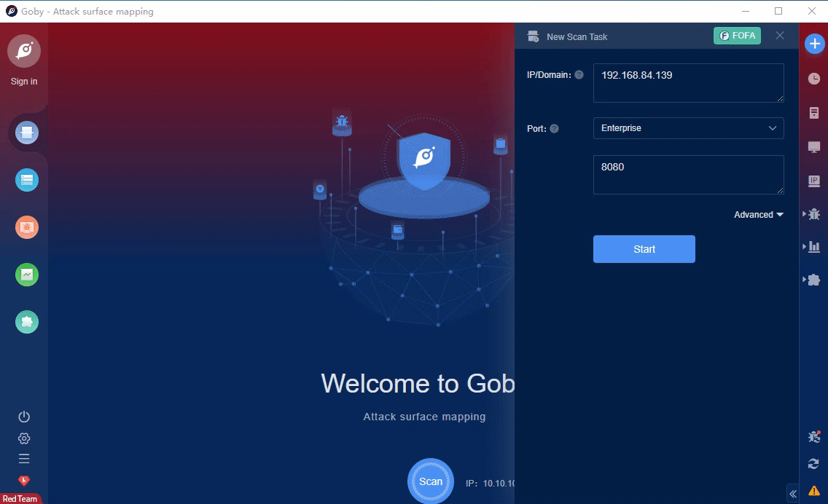Click the Red Team label
The width and height of the screenshot is (828, 504).
[20, 499]
